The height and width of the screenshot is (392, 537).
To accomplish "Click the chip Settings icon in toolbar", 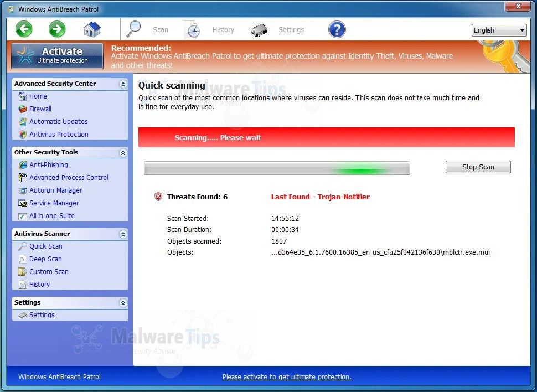I will (x=259, y=30).
